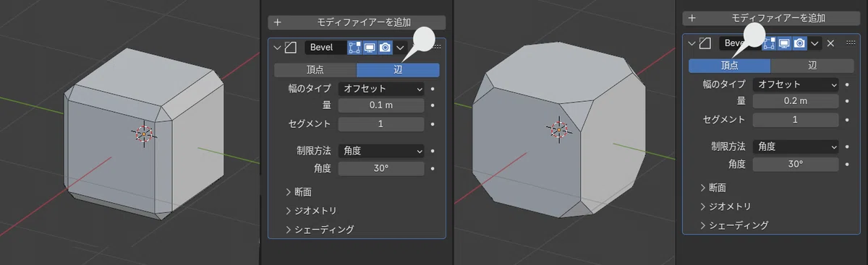Image resolution: width=868 pixels, height=265 pixels.
Task: Click animate dot beside 0.1 m amount
Action: coord(433,105)
